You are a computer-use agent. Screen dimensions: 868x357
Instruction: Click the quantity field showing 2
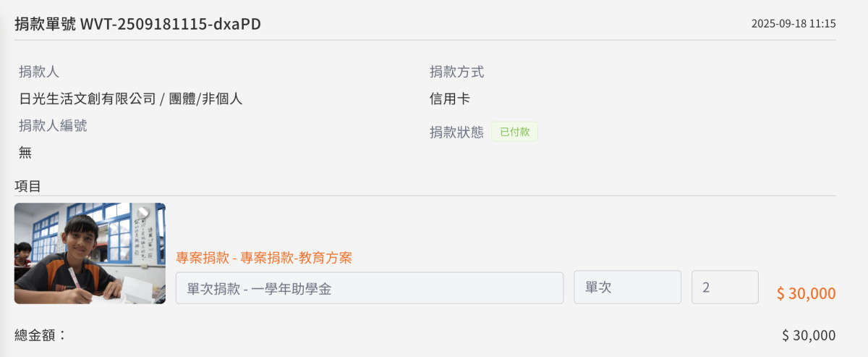pos(724,287)
